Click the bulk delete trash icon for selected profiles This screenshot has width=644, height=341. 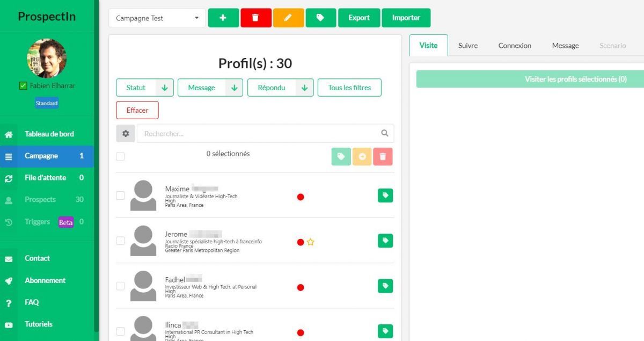pos(383,156)
